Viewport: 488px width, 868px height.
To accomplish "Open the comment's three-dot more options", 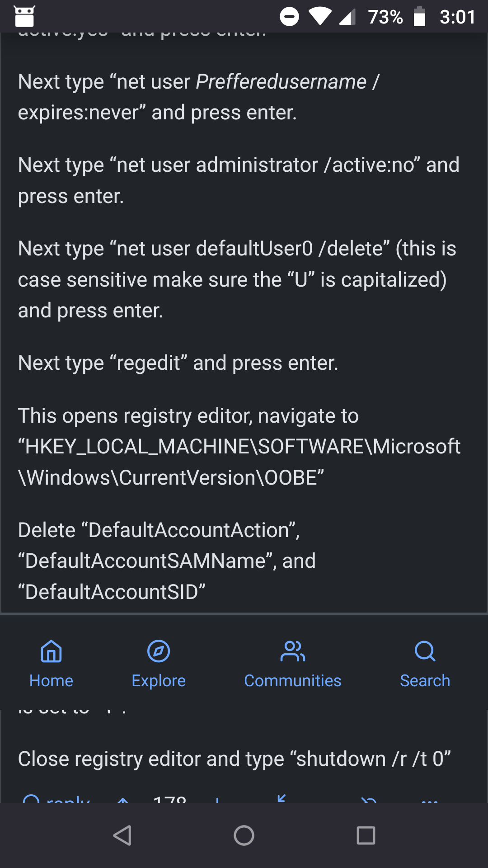I will pos(429,799).
